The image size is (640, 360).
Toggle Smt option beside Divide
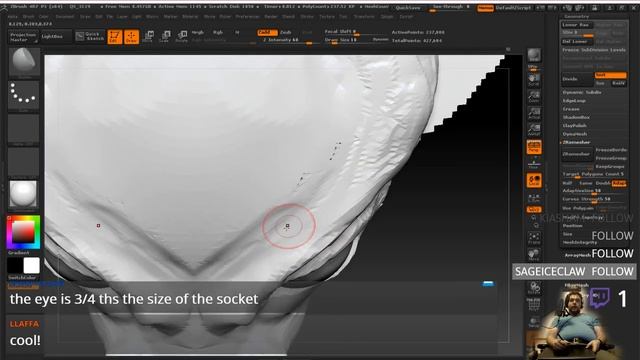[x=610, y=75]
